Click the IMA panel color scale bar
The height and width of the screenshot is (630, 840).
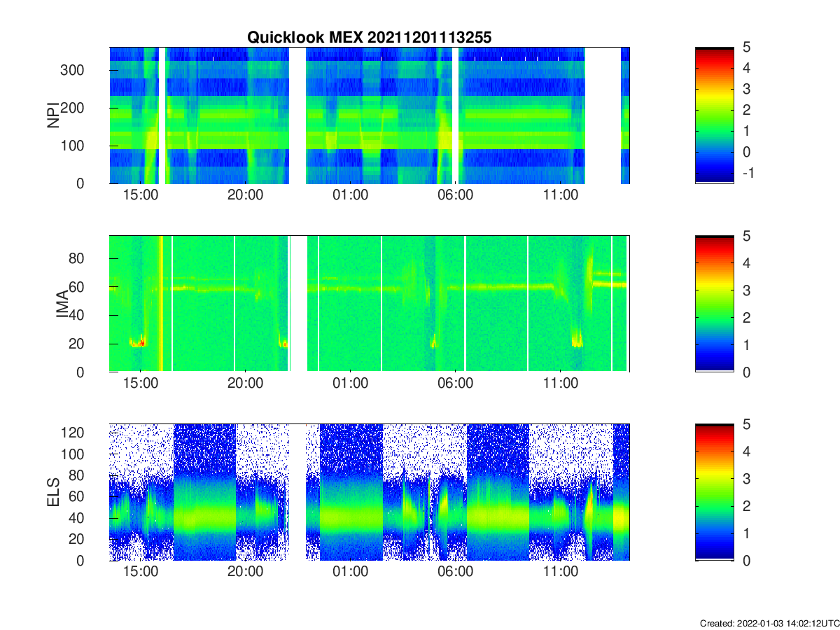point(715,304)
